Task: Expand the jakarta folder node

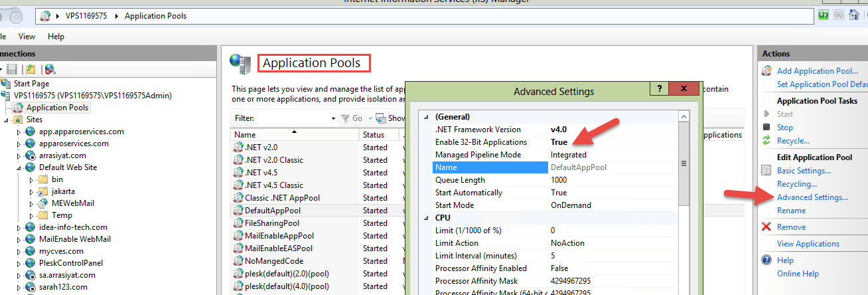Action: pos(31,191)
